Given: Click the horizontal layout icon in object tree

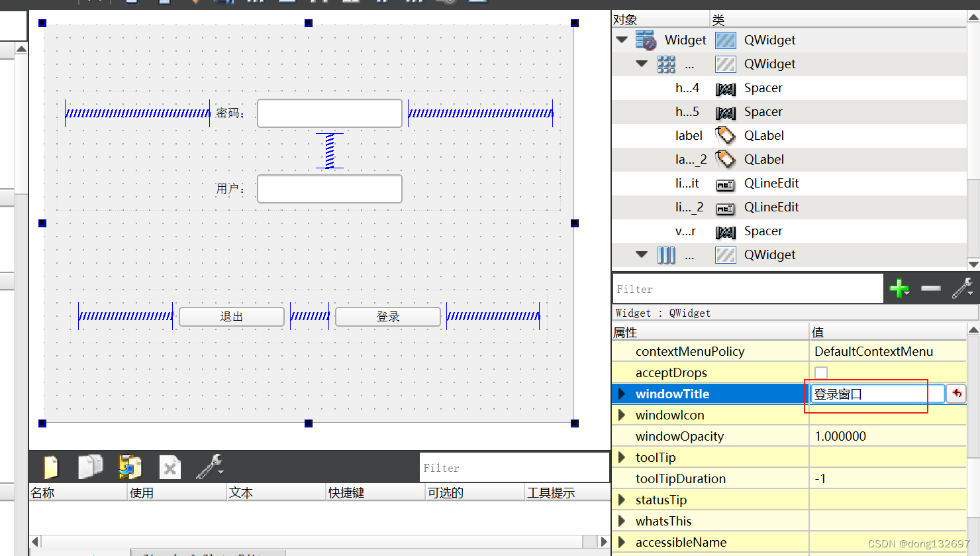Looking at the screenshot, I should click(666, 255).
